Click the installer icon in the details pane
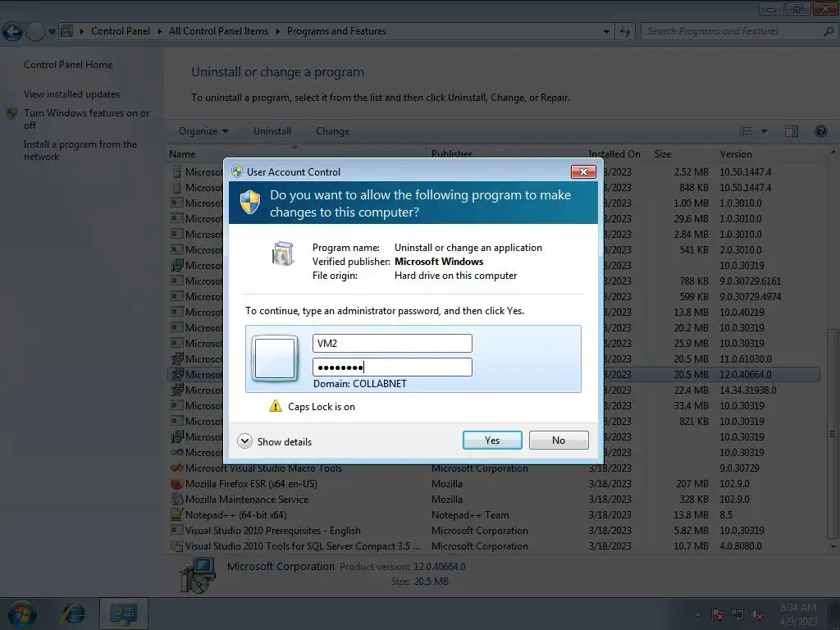The image size is (840, 630). 199,575
